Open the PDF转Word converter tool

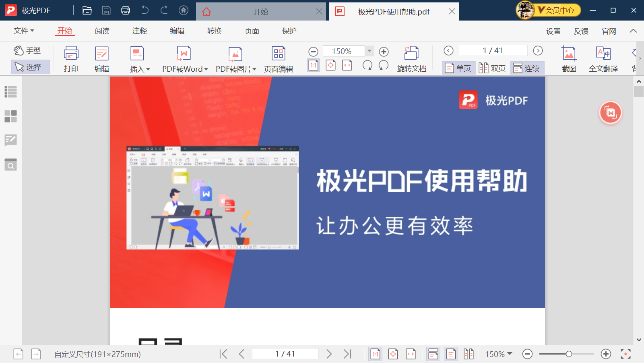coord(185,59)
